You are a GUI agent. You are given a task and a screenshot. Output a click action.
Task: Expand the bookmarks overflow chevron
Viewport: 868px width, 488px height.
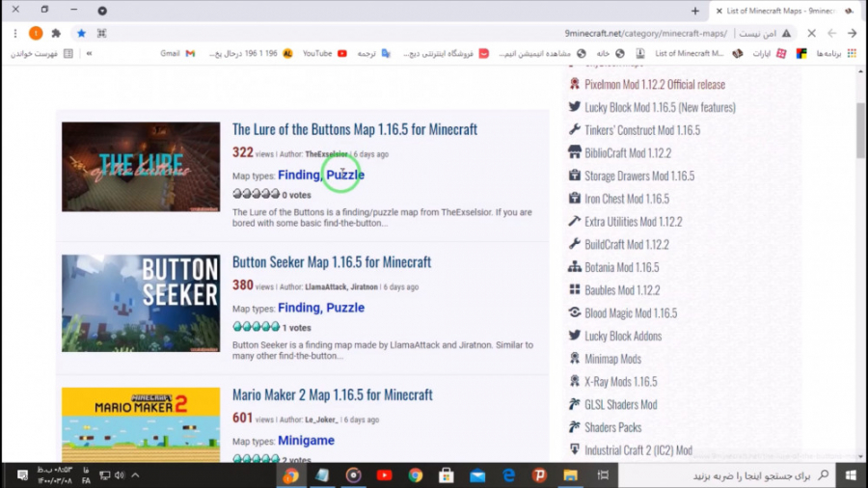[89, 53]
